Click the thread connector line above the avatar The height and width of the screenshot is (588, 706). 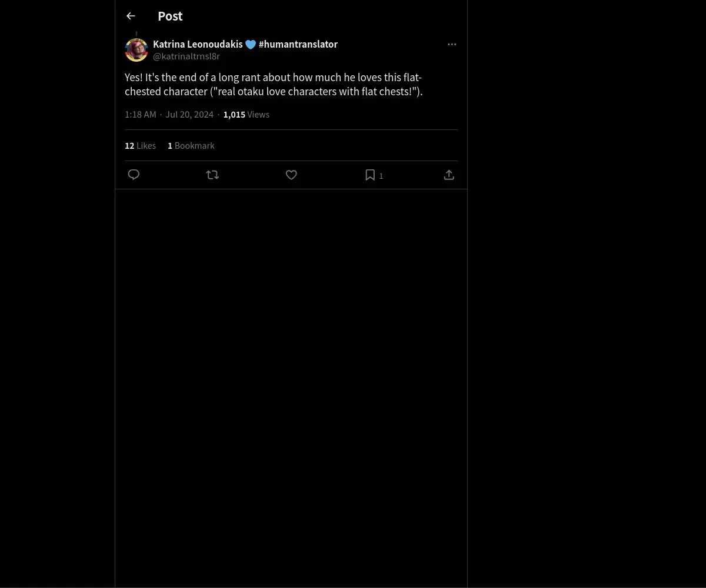click(136, 34)
